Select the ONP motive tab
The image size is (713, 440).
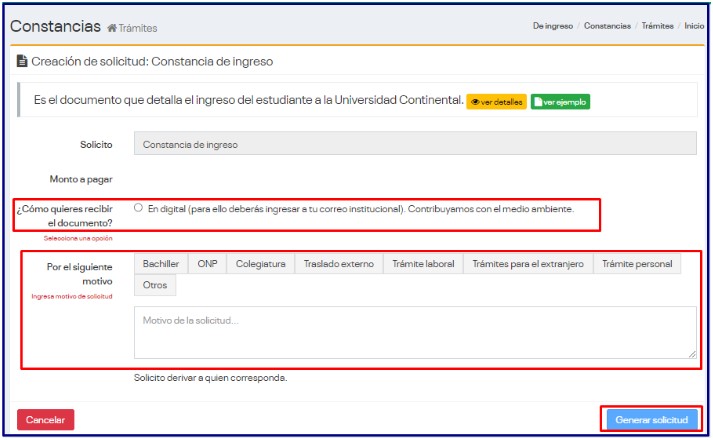(207, 264)
